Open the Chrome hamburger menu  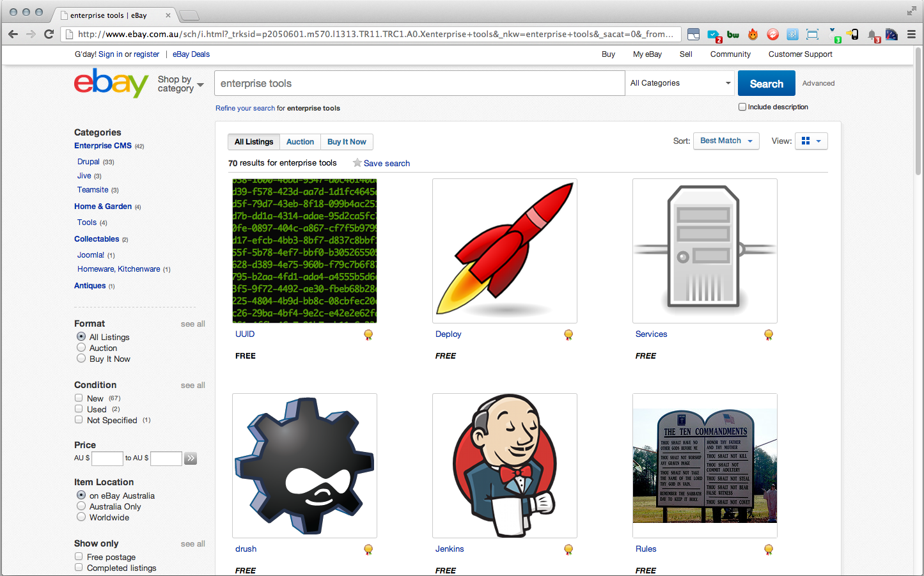coord(911,34)
